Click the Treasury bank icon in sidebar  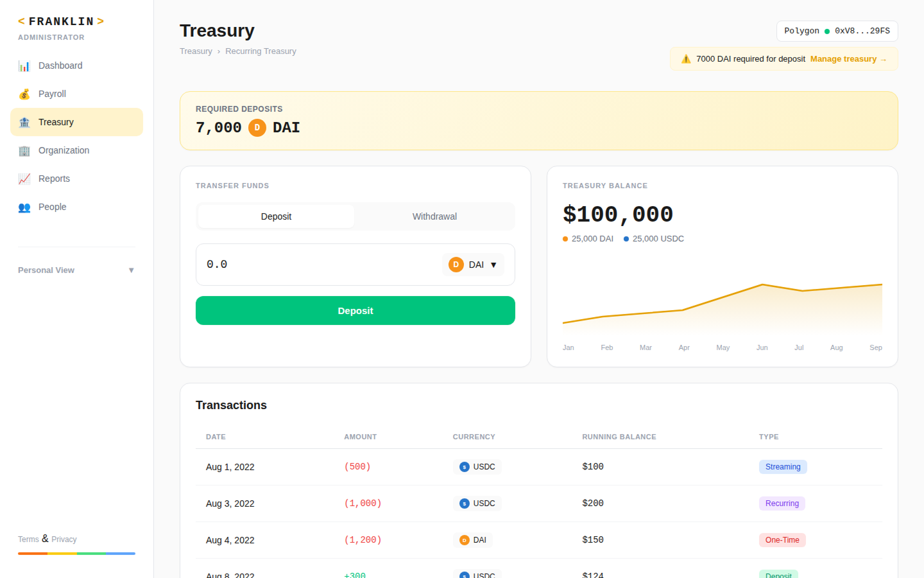point(24,121)
